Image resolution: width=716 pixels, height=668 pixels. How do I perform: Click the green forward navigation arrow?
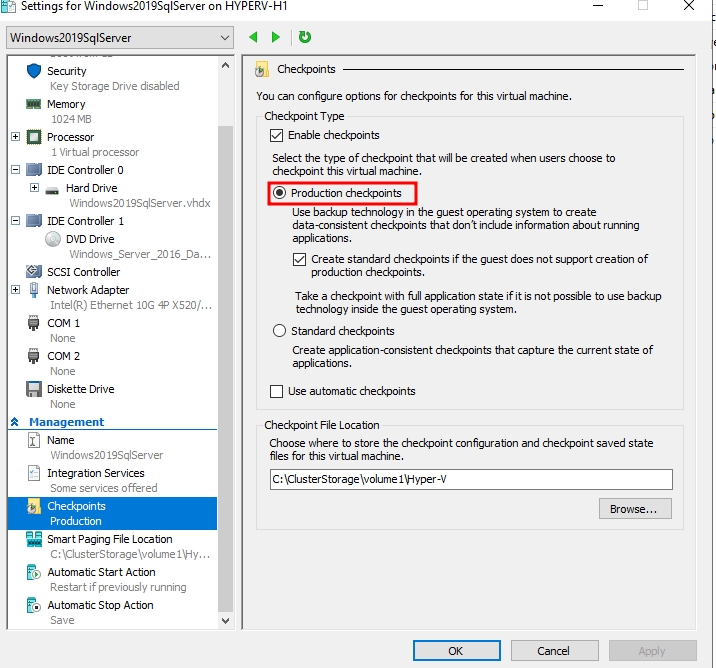[276, 38]
